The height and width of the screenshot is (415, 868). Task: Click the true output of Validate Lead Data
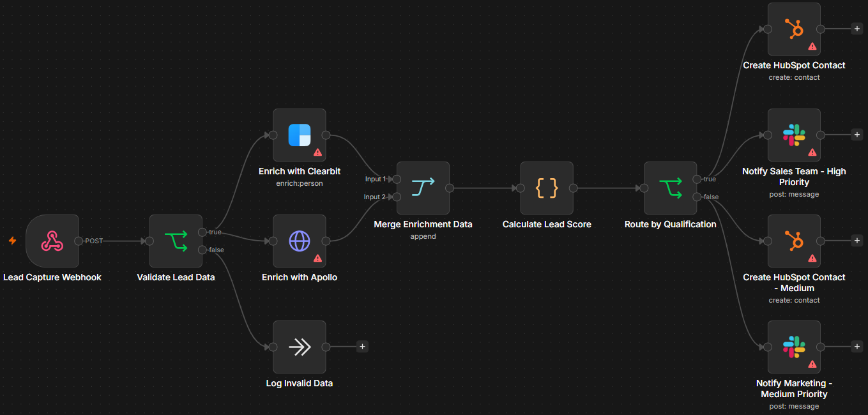tap(202, 232)
